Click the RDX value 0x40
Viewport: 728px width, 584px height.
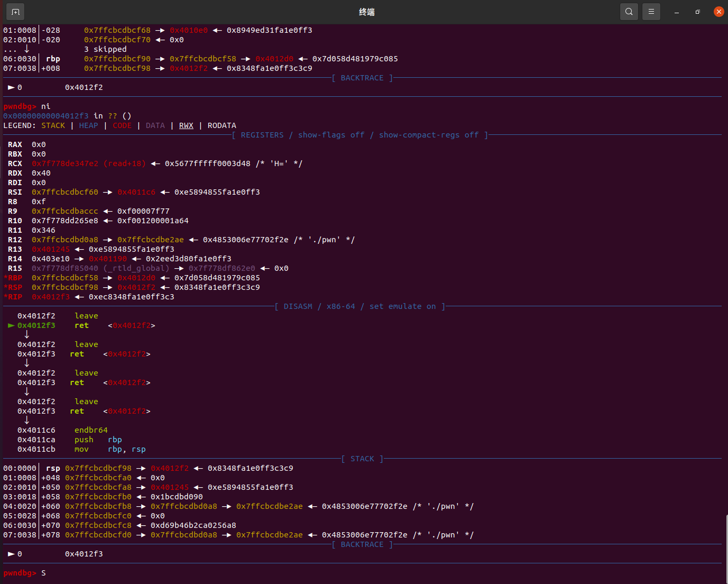pyautogui.click(x=41, y=173)
